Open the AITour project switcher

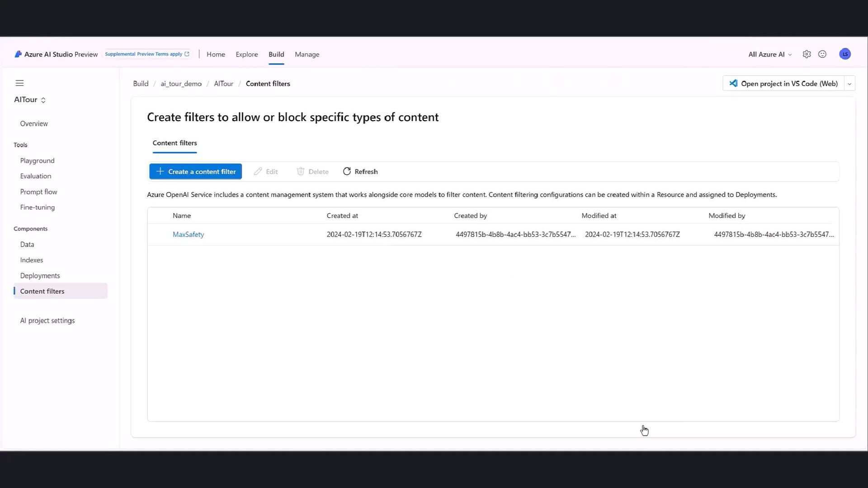[x=30, y=100]
